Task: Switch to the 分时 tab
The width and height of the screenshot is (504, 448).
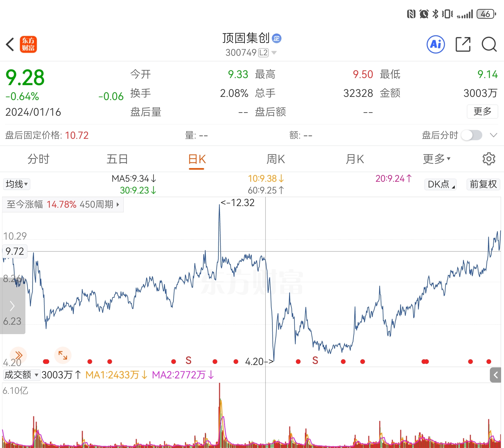Action: point(38,159)
